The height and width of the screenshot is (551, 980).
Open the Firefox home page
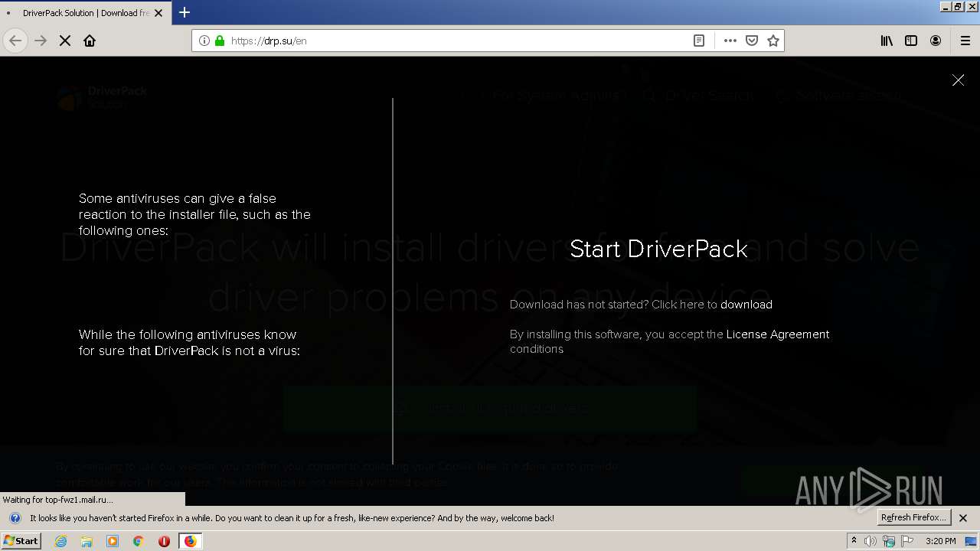90,41
